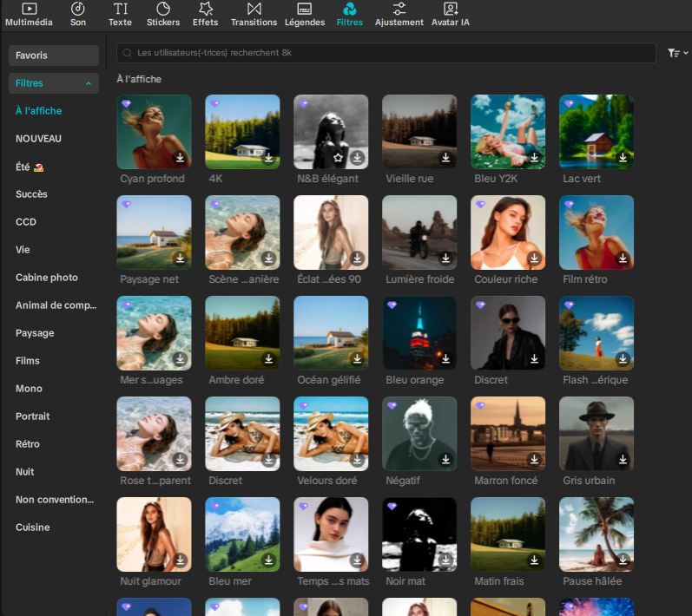Image resolution: width=692 pixels, height=616 pixels.
Task: Select the Cabine photo category
Action: 47,278
